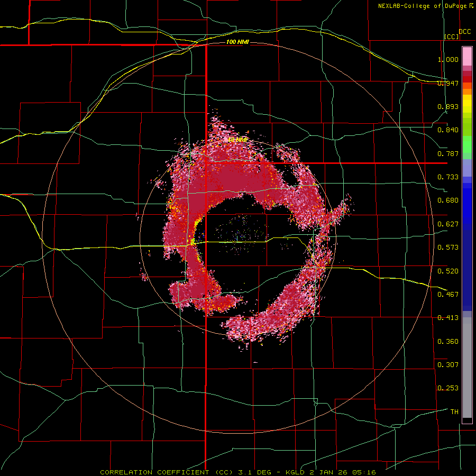Select the 0.680 scale value
Viewport: 476px width, 476px height.
click(x=448, y=200)
